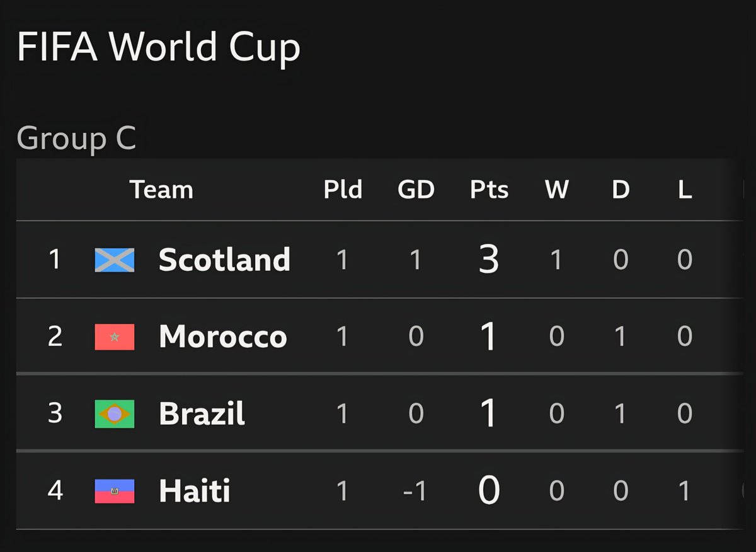Select the Pts column header
Image resolution: width=756 pixels, height=552 pixels.
[x=489, y=190]
